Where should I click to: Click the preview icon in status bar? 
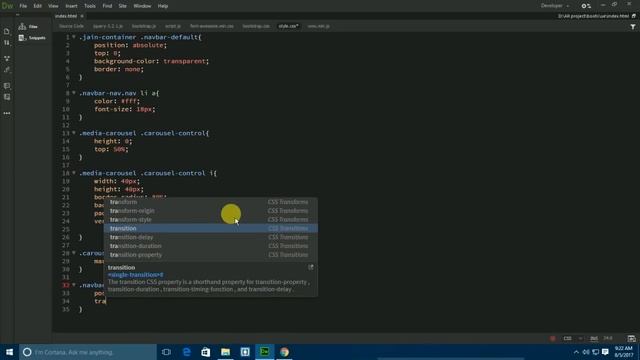pyautogui.click(x=631, y=338)
